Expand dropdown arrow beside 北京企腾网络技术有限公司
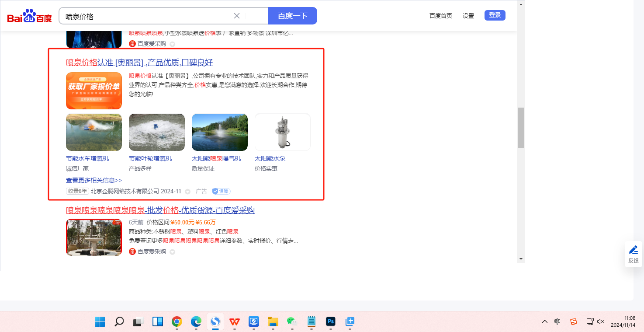Screen dimensions: 644x332 pyautogui.click(x=188, y=192)
